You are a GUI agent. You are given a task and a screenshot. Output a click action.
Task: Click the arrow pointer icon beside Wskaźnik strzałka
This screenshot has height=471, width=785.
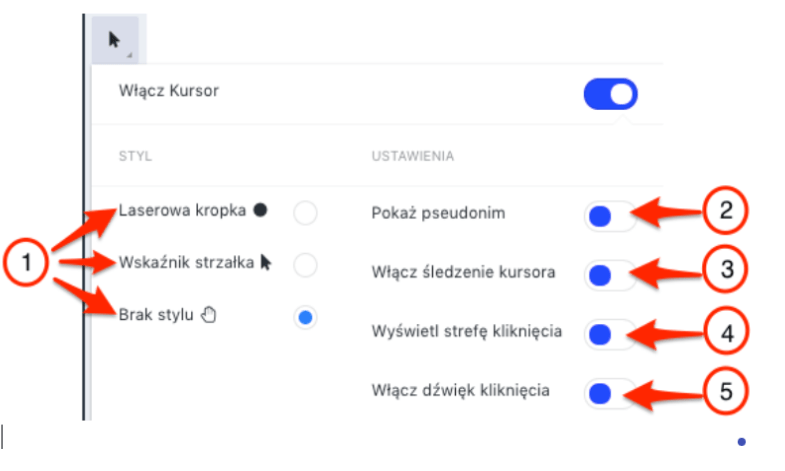(266, 262)
